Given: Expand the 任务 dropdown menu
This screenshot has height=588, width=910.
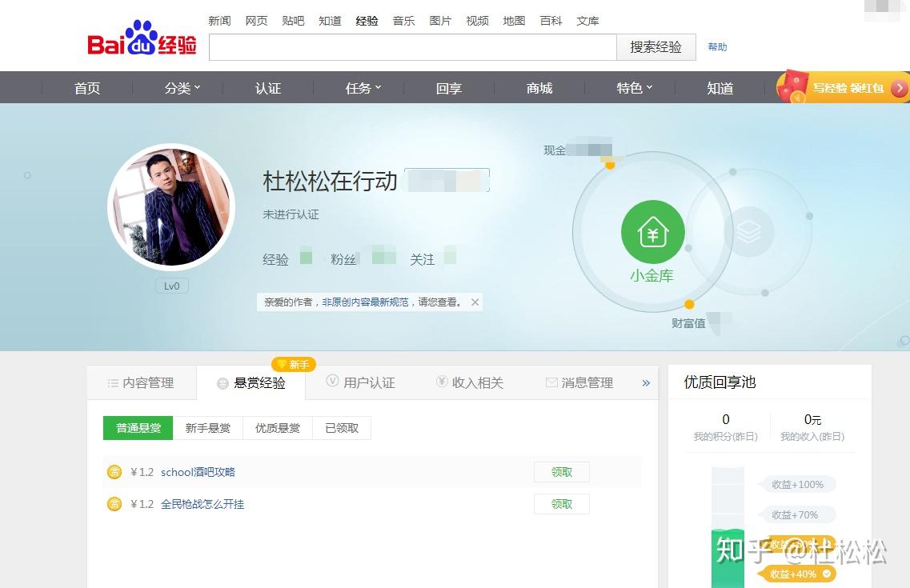Looking at the screenshot, I should [x=363, y=88].
